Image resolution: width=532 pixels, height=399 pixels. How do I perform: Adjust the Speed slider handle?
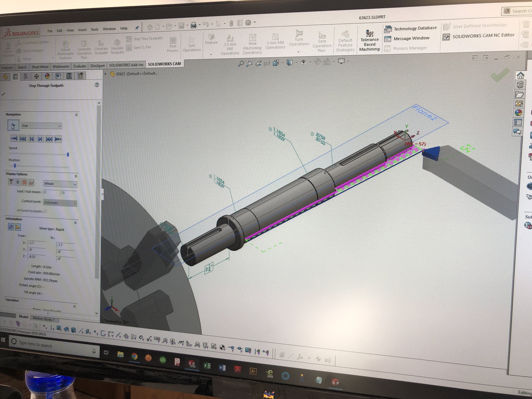tap(68, 154)
